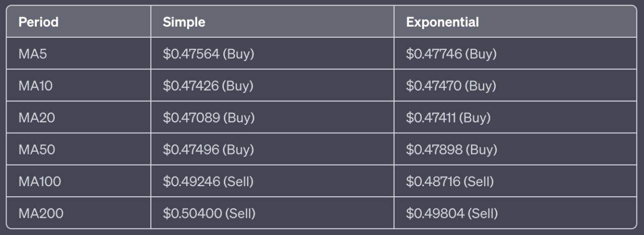The width and height of the screenshot is (644, 235).
Task: Click the Simple column header
Action: click(x=184, y=22)
